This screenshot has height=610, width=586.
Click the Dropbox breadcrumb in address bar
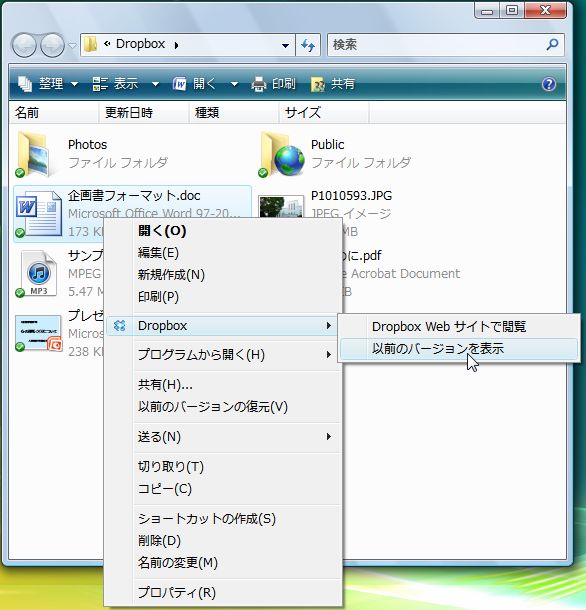[140, 44]
